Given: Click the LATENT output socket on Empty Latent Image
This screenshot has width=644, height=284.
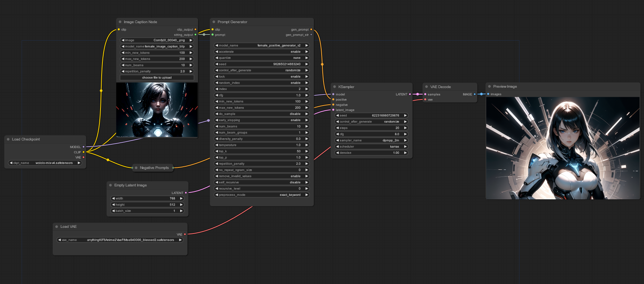Looking at the screenshot, I should tap(186, 193).
